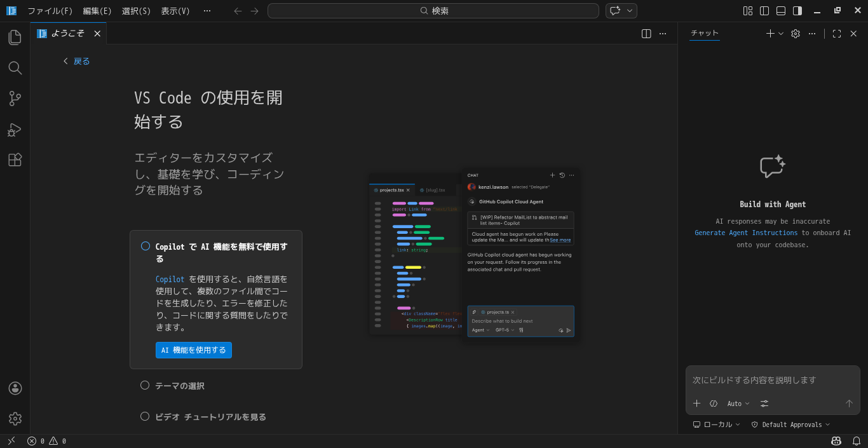This screenshot has width=868, height=448.
Task: Click the Copilot chat preview image
Action: (x=475, y=254)
